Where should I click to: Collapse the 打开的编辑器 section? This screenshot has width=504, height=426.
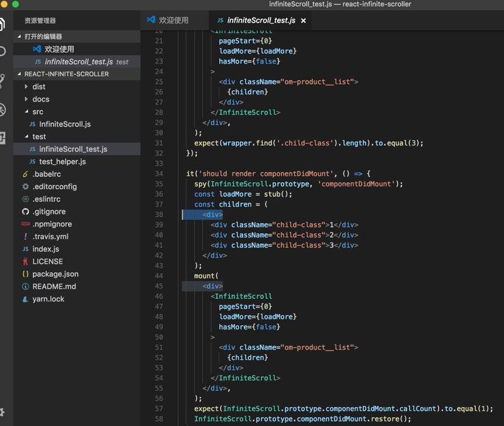click(43, 37)
